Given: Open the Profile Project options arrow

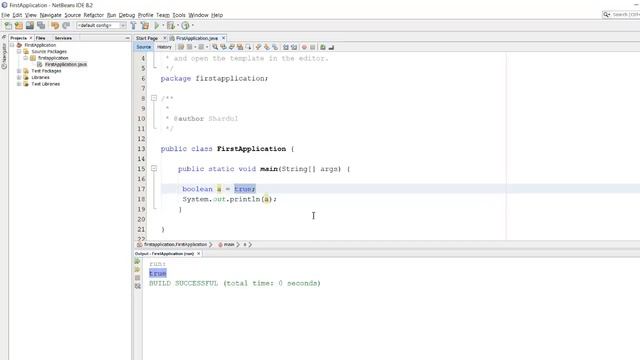Looking at the screenshot, I should [x=192, y=25].
